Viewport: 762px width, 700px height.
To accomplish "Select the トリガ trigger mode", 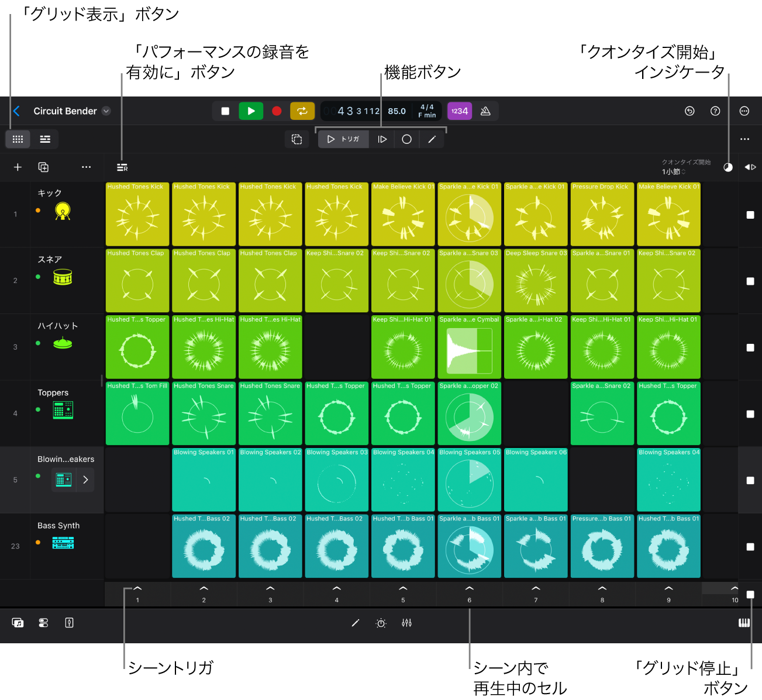I will (343, 139).
